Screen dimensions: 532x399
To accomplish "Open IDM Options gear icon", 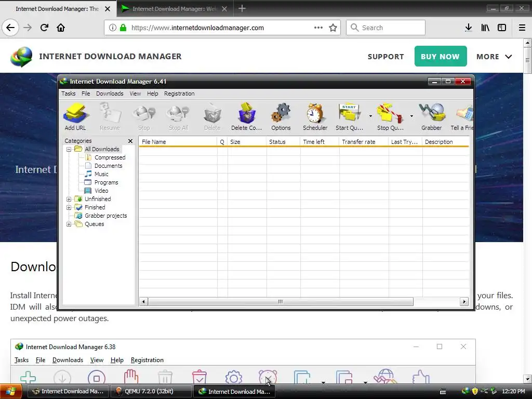I will pyautogui.click(x=281, y=117).
